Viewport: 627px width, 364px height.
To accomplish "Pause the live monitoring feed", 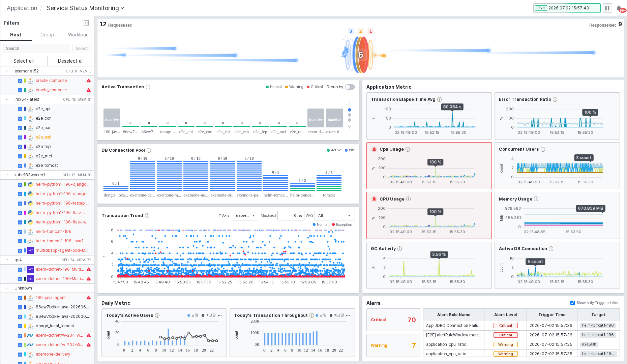I will [607, 8].
